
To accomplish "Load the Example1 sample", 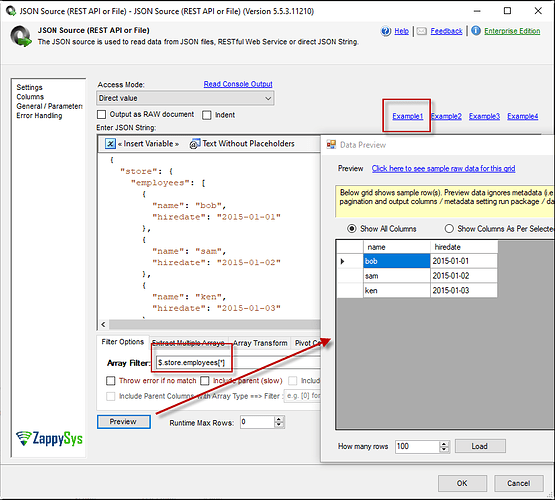I will (407, 116).
